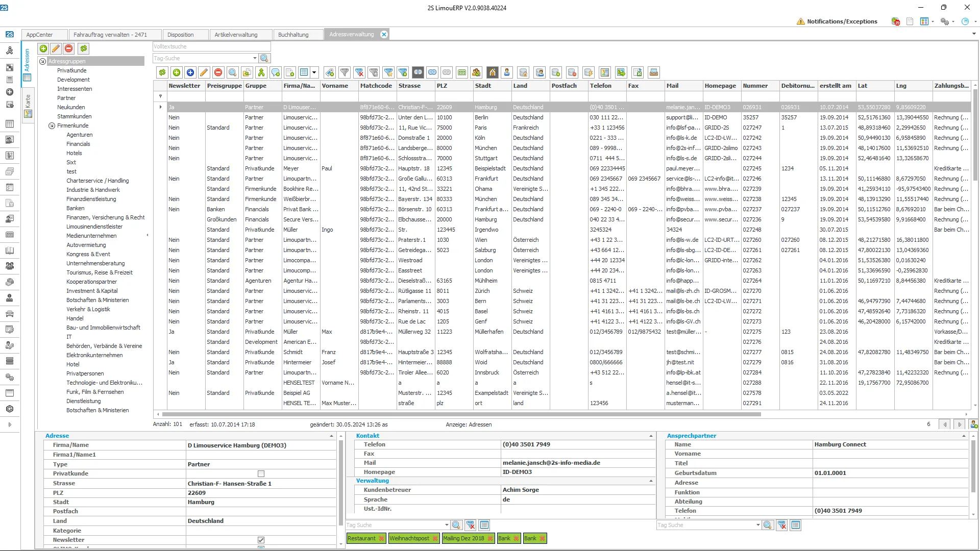The height and width of the screenshot is (551, 980).
Task: Click calculator icon in left sidebar
Action: [x=9, y=80]
